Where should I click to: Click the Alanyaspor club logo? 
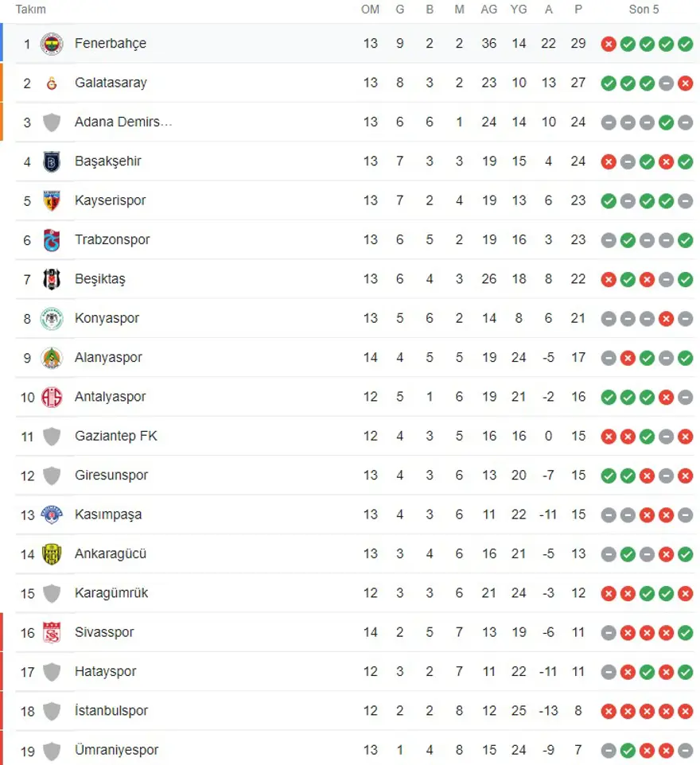[52, 358]
